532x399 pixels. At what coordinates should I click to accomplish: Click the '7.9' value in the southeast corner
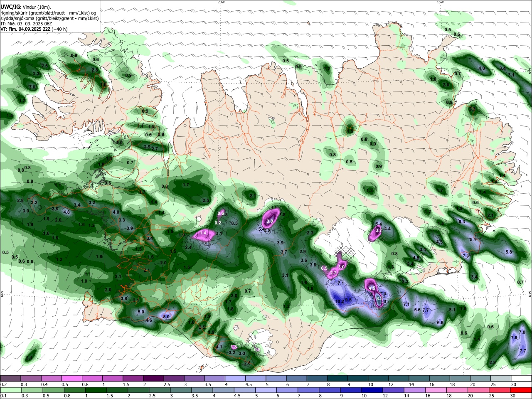pos(514,337)
